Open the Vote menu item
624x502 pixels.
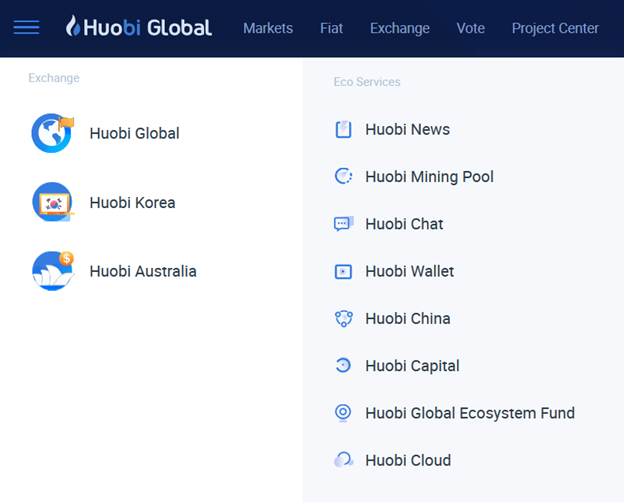[x=470, y=28]
